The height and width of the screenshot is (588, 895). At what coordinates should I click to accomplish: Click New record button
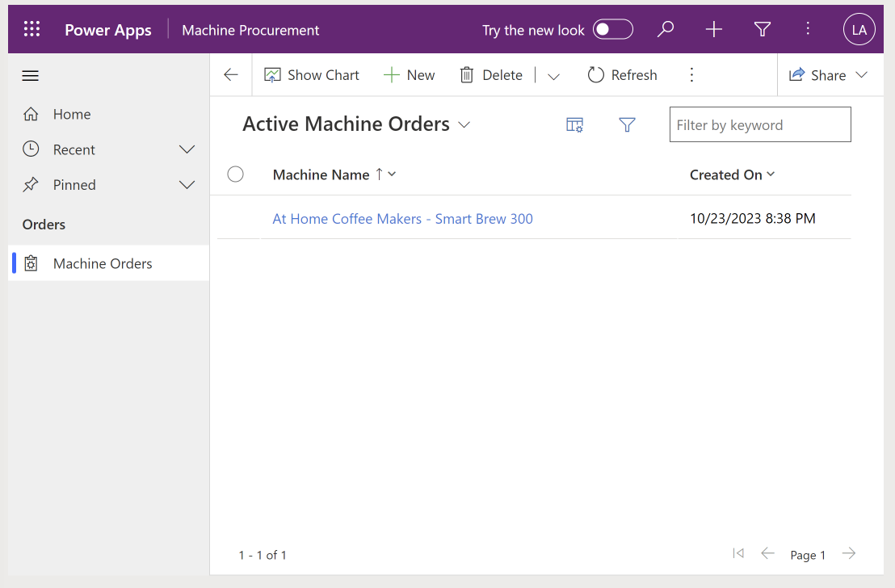point(410,75)
